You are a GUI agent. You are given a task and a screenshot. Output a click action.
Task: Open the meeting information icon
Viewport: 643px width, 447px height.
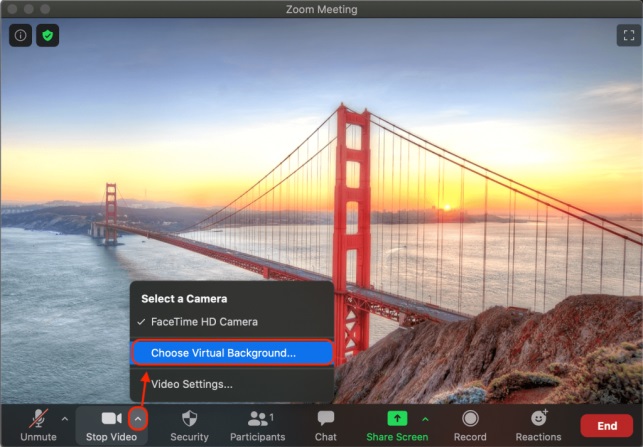(x=21, y=35)
